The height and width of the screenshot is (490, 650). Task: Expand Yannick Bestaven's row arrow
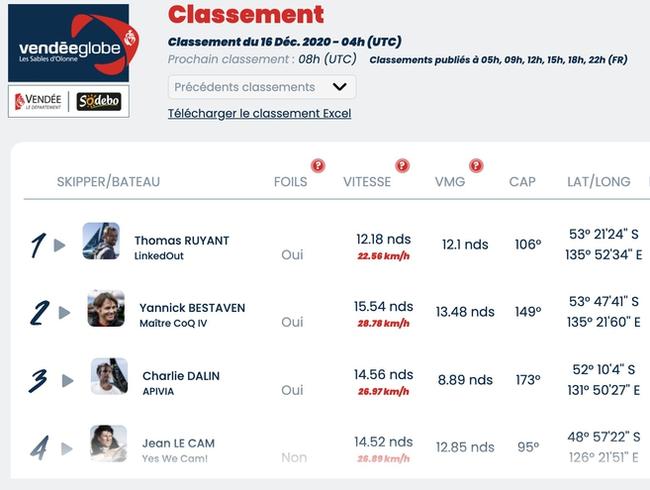click(64, 313)
